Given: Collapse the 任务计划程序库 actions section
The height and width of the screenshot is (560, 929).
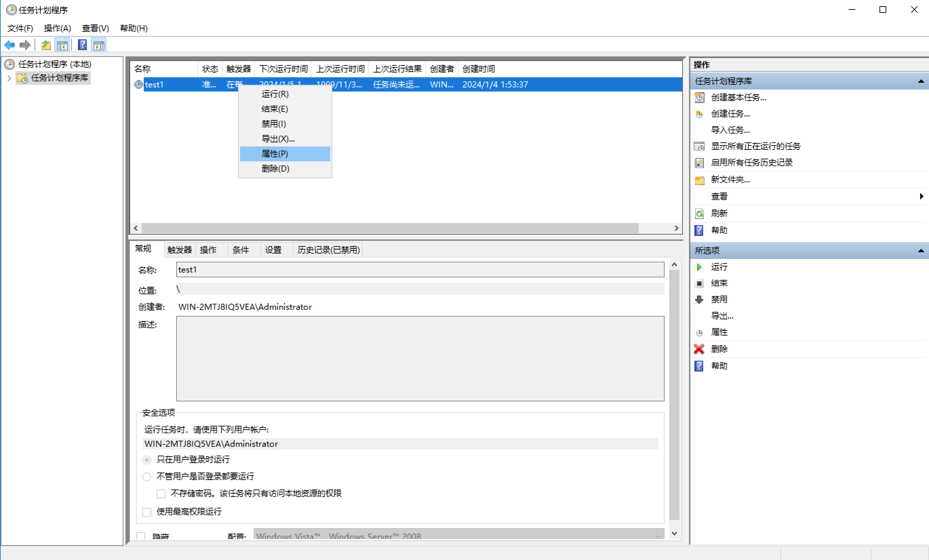Looking at the screenshot, I should point(921,81).
